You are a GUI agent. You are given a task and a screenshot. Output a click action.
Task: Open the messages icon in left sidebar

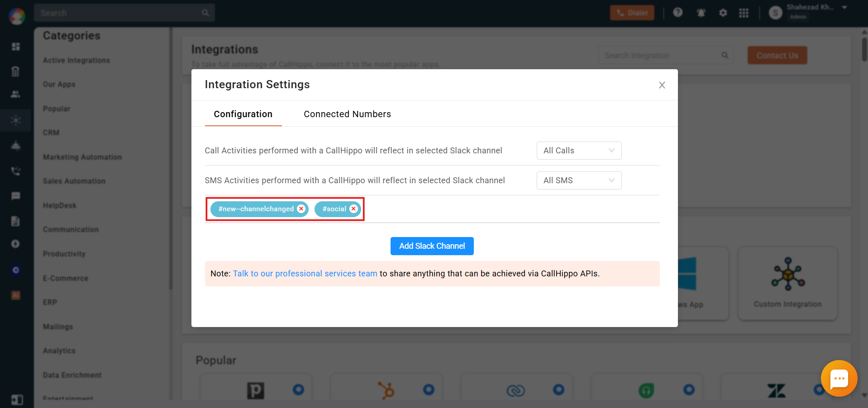coord(16,196)
